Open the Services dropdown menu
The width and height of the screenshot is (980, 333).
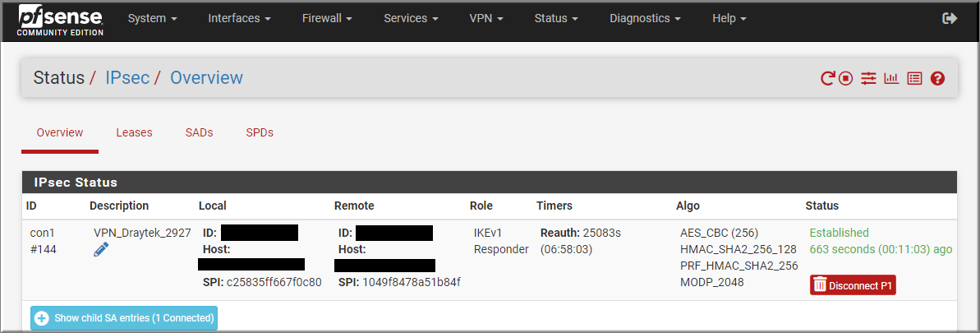click(x=411, y=19)
